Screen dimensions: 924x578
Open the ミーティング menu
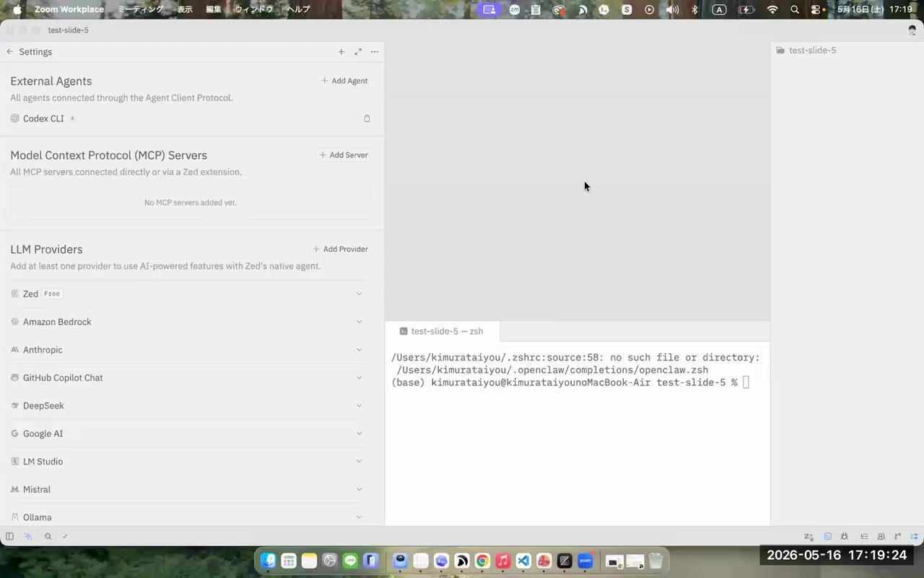point(141,9)
